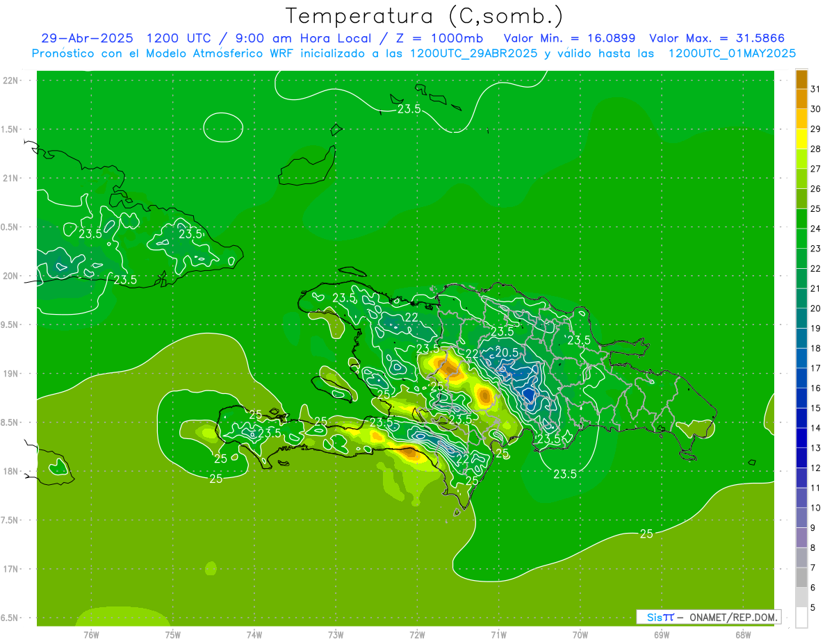Screen dimensions: 834x644
Task: Pick the lime swatch between 26 and 27
Action: 801,179
